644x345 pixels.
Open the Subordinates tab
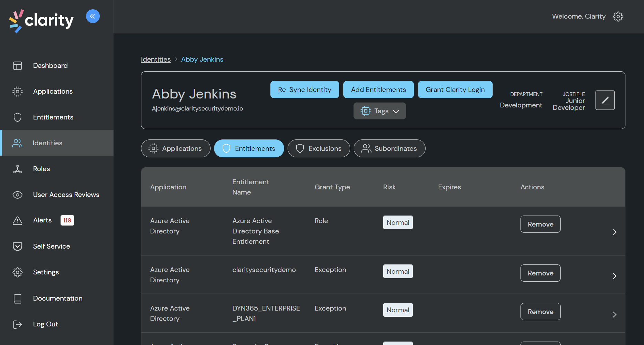[x=389, y=148]
